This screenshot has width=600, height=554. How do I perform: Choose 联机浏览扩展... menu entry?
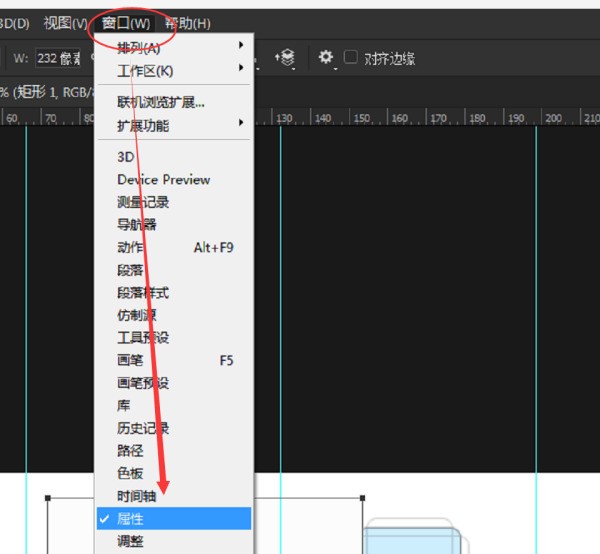(160, 102)
